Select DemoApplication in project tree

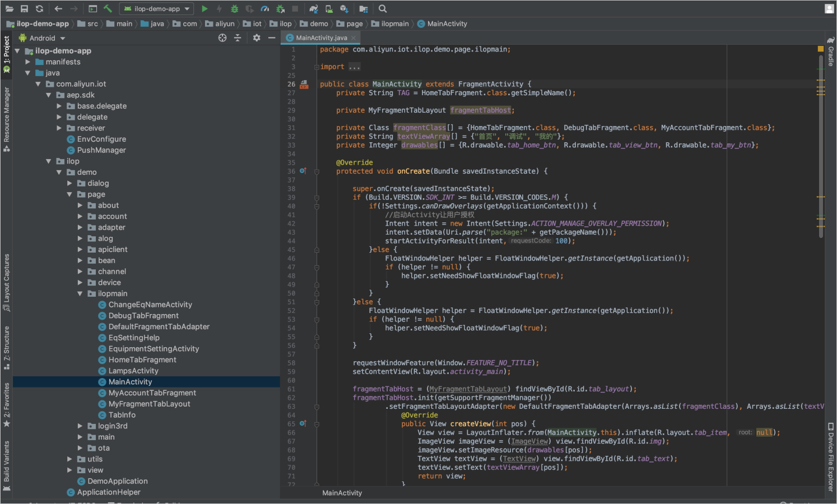pos(118,481)
